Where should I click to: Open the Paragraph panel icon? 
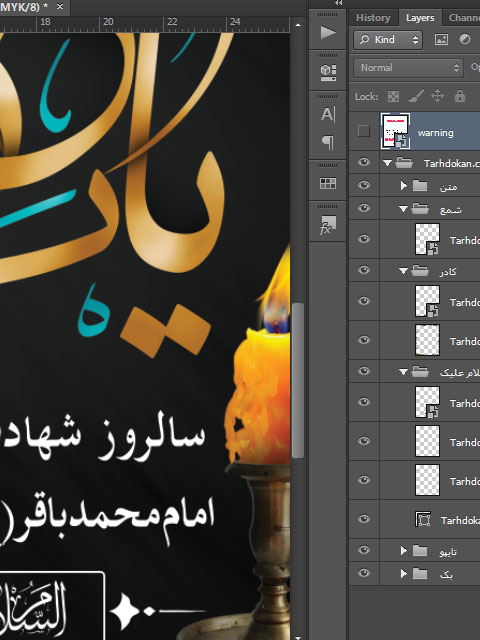click(x=328, y=142)
